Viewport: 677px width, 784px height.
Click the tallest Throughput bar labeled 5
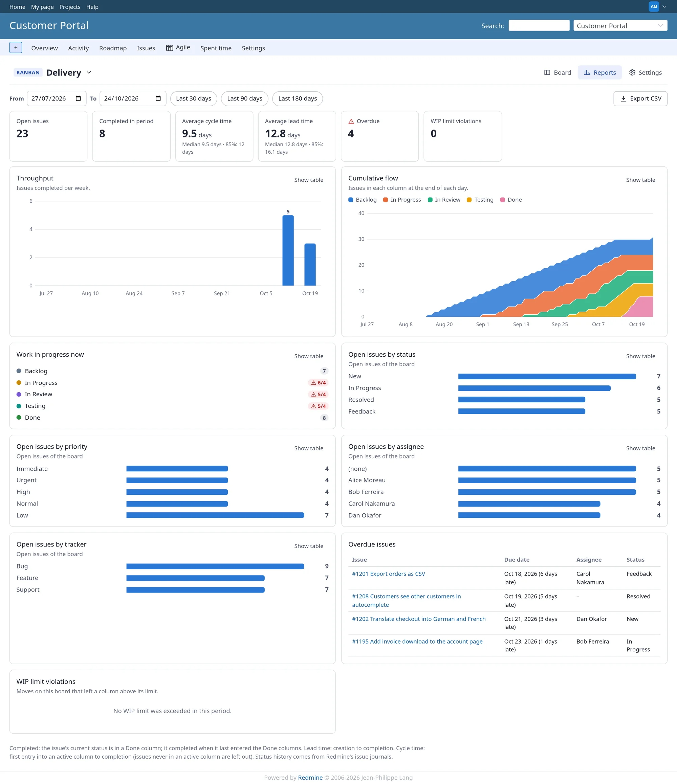(x=288, y=250)
